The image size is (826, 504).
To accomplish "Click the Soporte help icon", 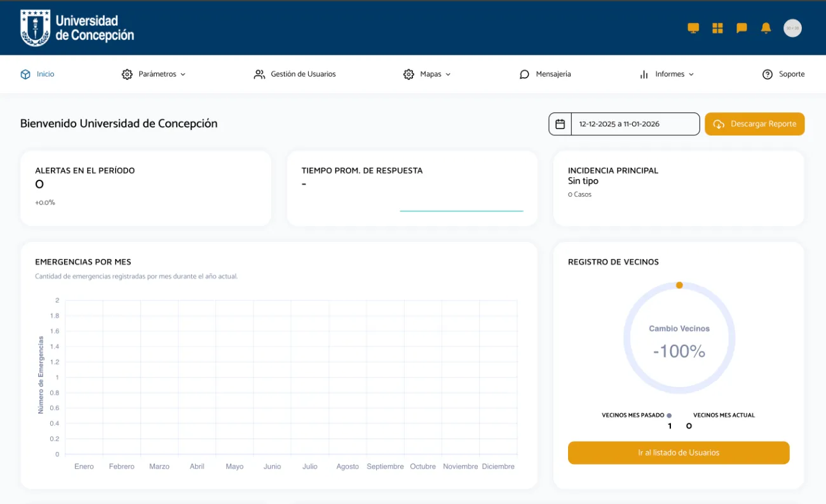I will 768,74.
